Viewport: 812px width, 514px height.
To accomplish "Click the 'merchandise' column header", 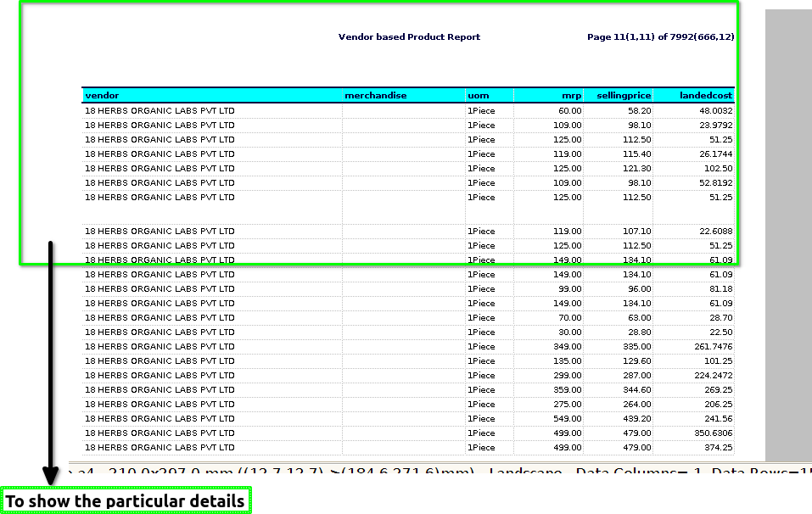I will 375,95.
